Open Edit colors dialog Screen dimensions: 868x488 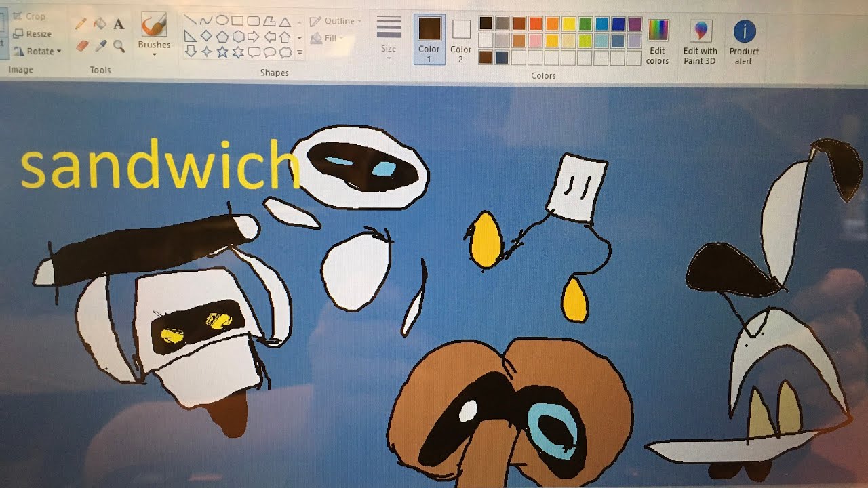pyautogui.click(x=657, y=41)
